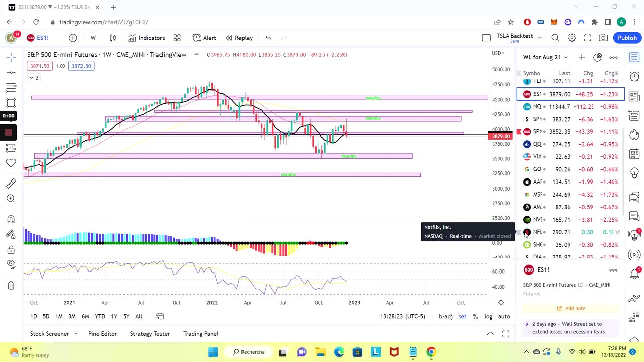Image resolution: width=644 pixels, height=362 pixels.
Task: Open the ideas lightbulb panel
Action: [634, 173]
